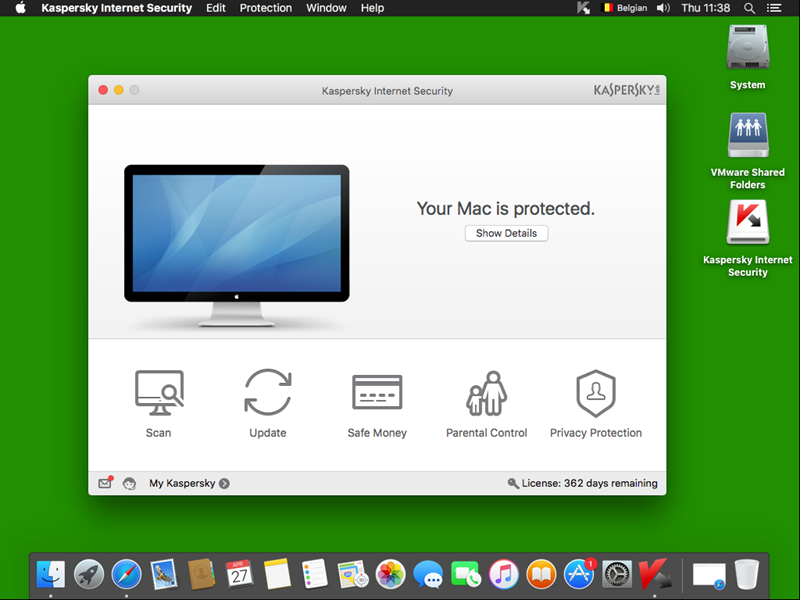The height and width of the screenshot is (600, 800).
Task: Click the Show Details button
Action: tap(506, 233)
